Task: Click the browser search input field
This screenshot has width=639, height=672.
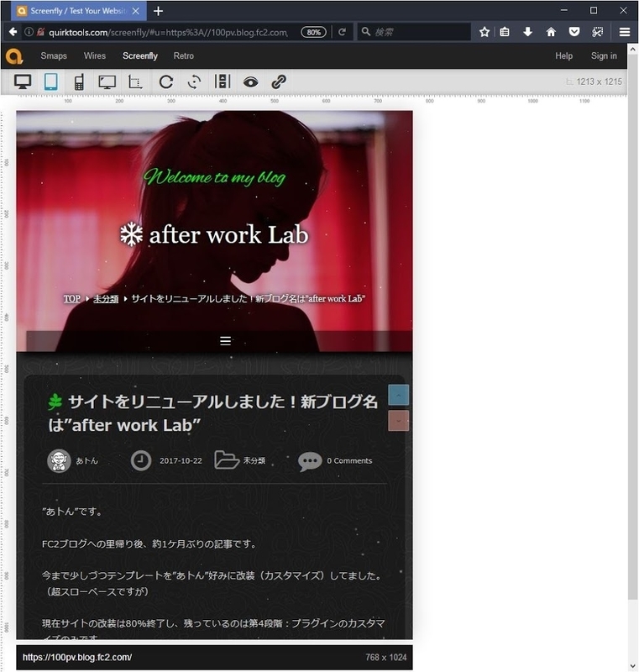Action: pos(414,32)
